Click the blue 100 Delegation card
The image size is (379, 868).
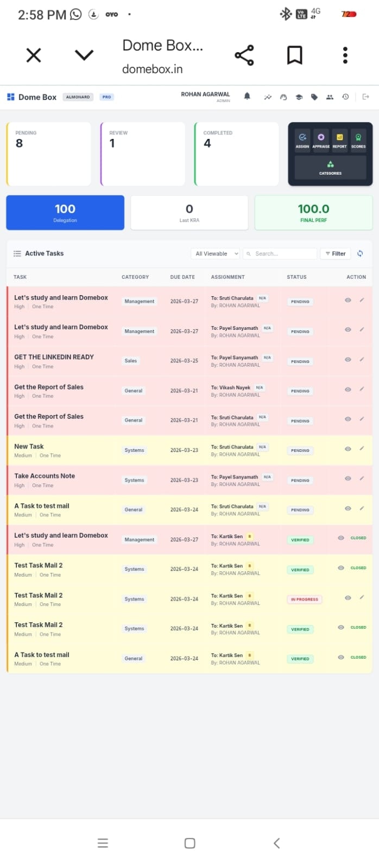(65, 213)
